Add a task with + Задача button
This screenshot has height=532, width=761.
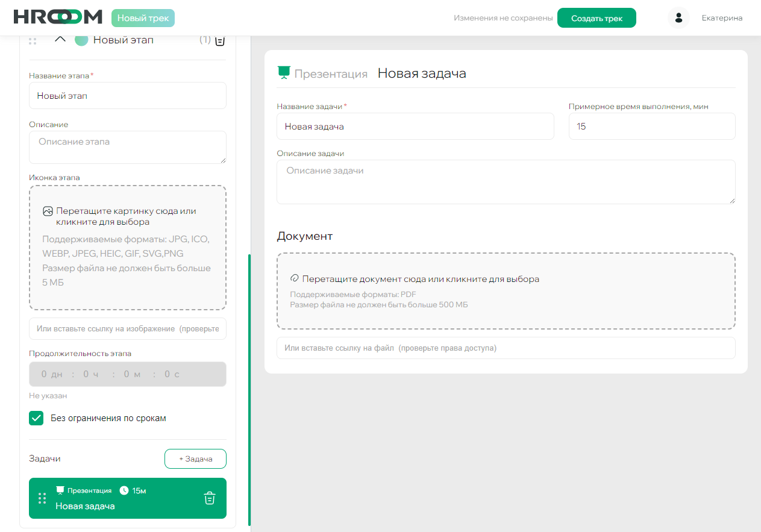(195, 458)
